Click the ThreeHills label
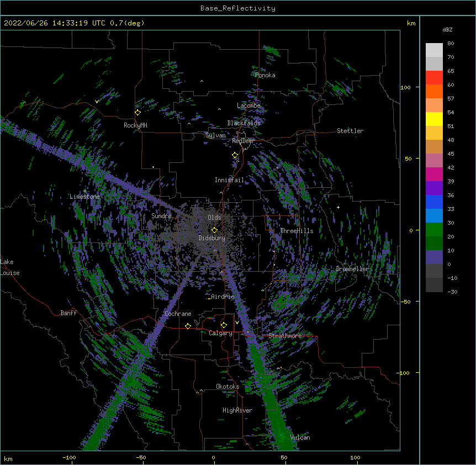 (x=297, y=231)
